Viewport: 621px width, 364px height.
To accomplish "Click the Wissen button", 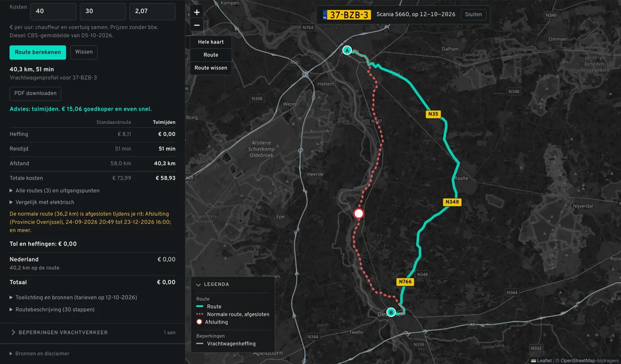I will (x=84, y=52).
